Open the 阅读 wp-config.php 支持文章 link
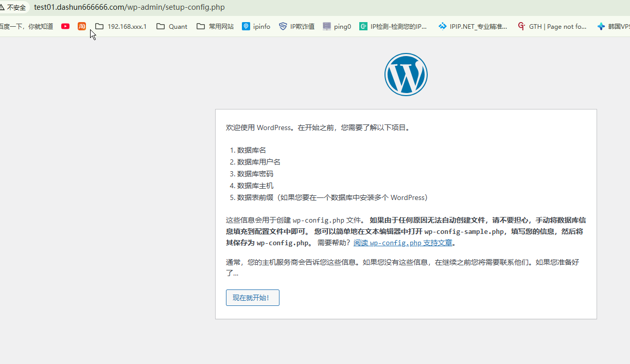The width and height of the screenshot is (630, 364). (x=403, y=243)
